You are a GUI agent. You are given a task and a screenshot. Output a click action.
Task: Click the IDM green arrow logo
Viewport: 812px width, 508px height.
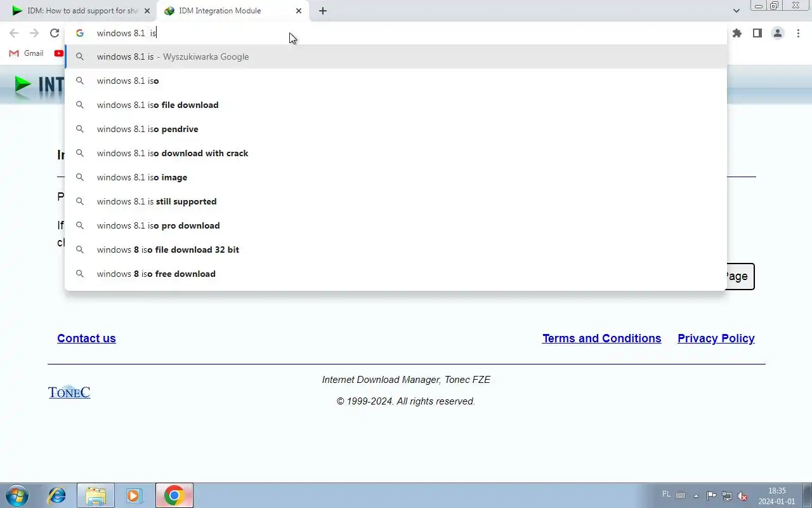point(23,86)
